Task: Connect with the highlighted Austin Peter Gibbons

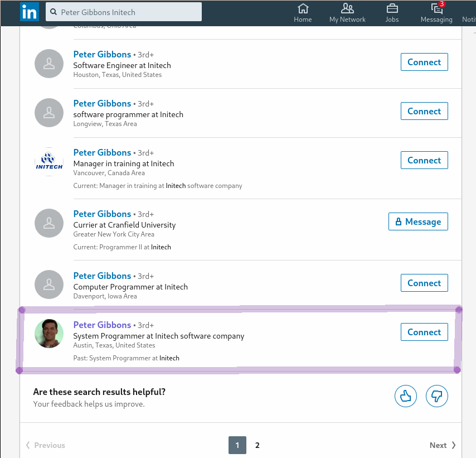Action: pyautogui.click(x=424, y=331)
